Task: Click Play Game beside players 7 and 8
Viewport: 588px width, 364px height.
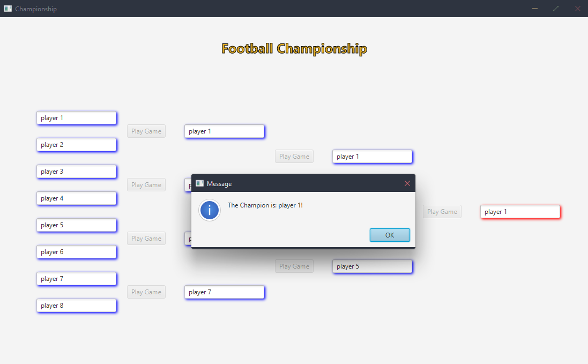Action: [146, 292]
